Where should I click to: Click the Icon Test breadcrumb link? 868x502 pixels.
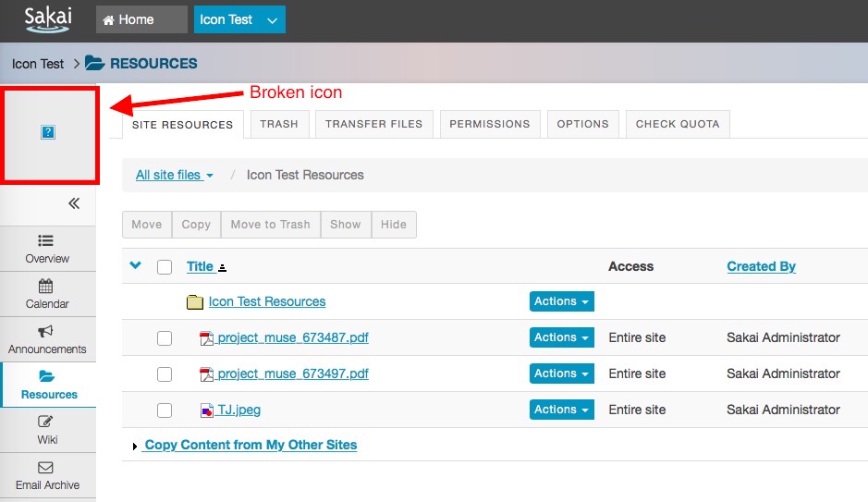click(38, 64)
